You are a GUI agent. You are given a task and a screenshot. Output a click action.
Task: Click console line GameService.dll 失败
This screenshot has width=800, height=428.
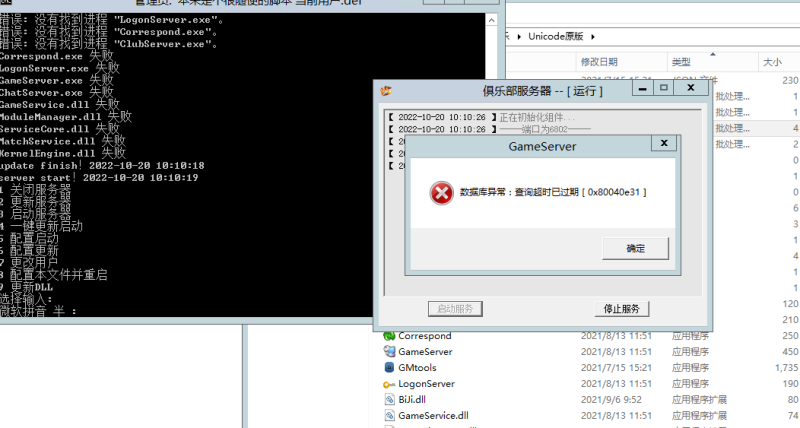pyautogui.click(x=60, y=105)
